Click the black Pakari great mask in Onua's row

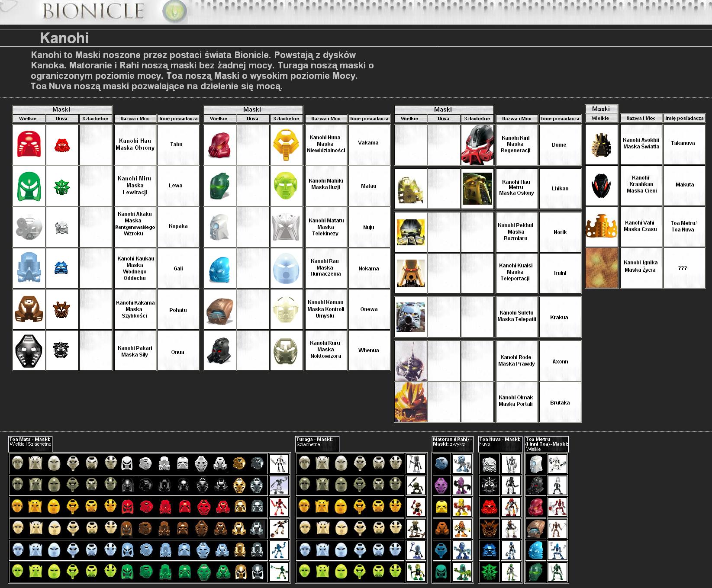tap(29, 350)
